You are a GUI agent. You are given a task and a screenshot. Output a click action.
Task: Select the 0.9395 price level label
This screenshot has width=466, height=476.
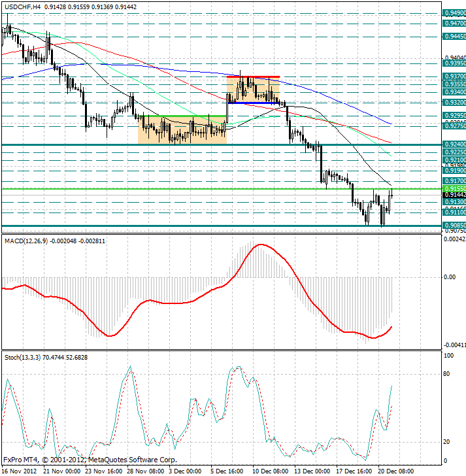[x=454, y=63]
